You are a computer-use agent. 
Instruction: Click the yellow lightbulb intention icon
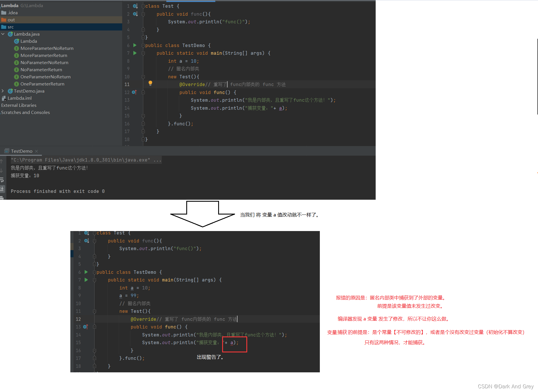(150, 83)
